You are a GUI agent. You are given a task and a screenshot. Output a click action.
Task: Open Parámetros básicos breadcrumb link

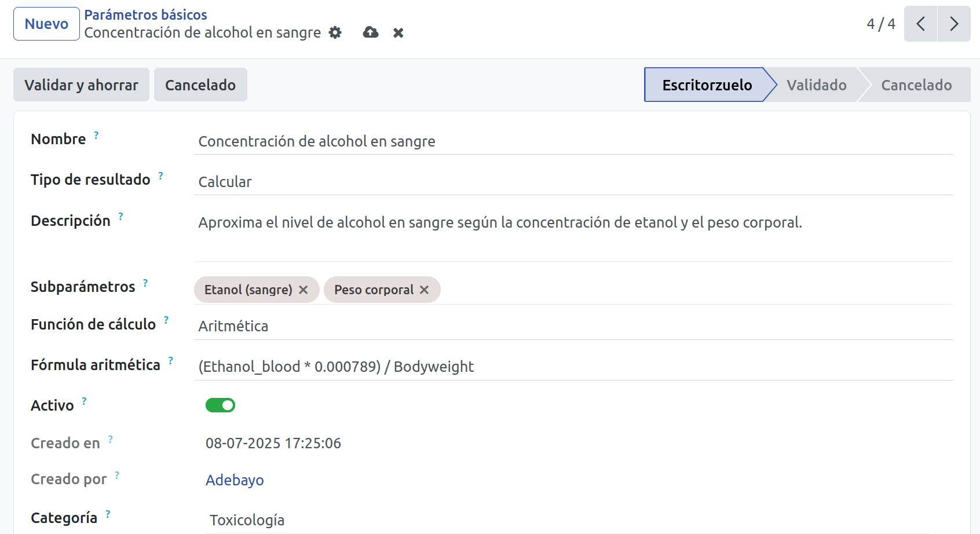[x=145, y=14]
